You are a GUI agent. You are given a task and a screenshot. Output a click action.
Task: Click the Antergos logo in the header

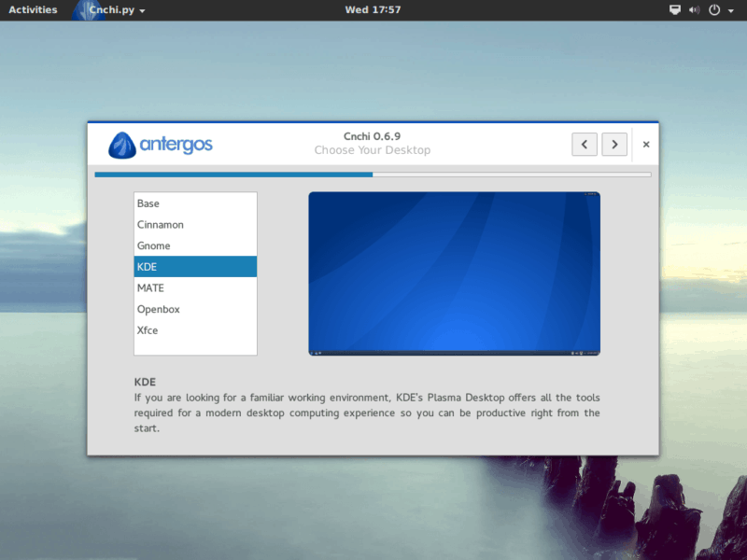161,145
